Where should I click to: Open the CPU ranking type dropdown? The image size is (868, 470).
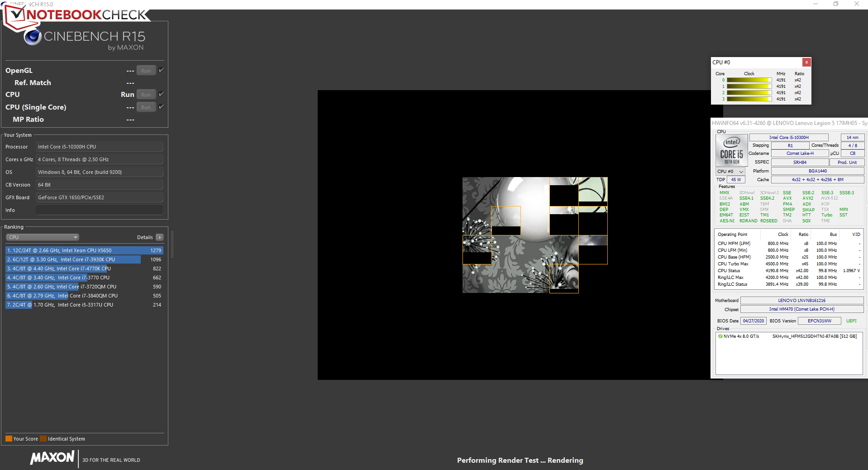[x=43, y=237]
